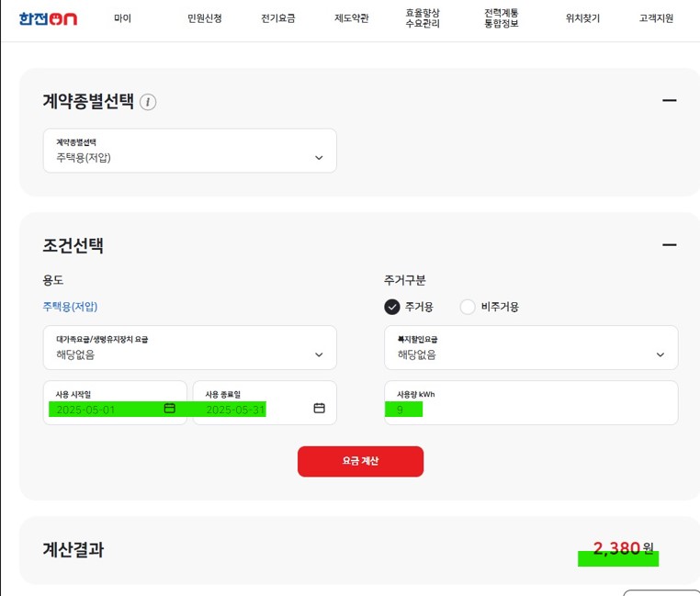Select the 비주거용 radio option

point(468,307)
